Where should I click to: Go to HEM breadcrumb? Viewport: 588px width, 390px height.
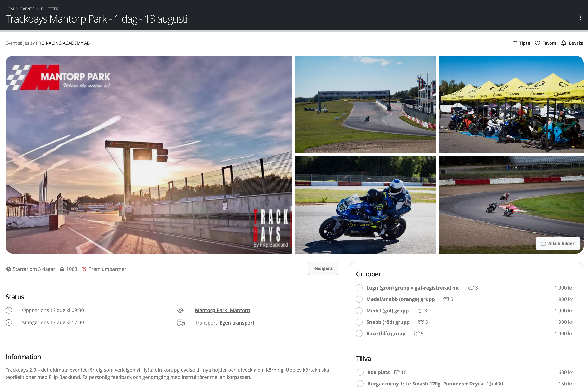tap(10, 9)
